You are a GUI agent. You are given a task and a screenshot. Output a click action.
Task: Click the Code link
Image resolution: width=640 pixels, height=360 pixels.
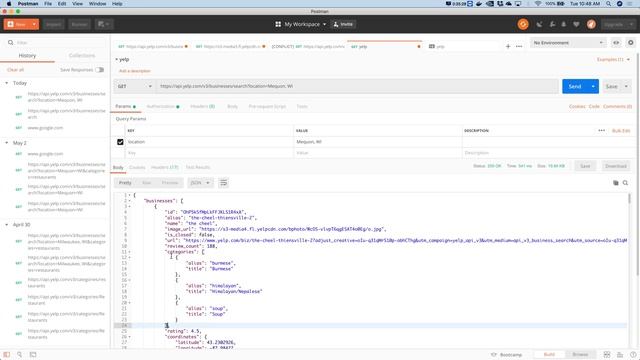pos(594,107)
